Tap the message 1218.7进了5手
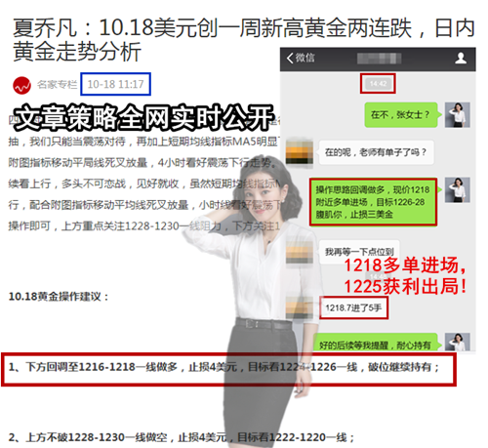Viewport: 488px width, 448px height. (x=353, y=307)
